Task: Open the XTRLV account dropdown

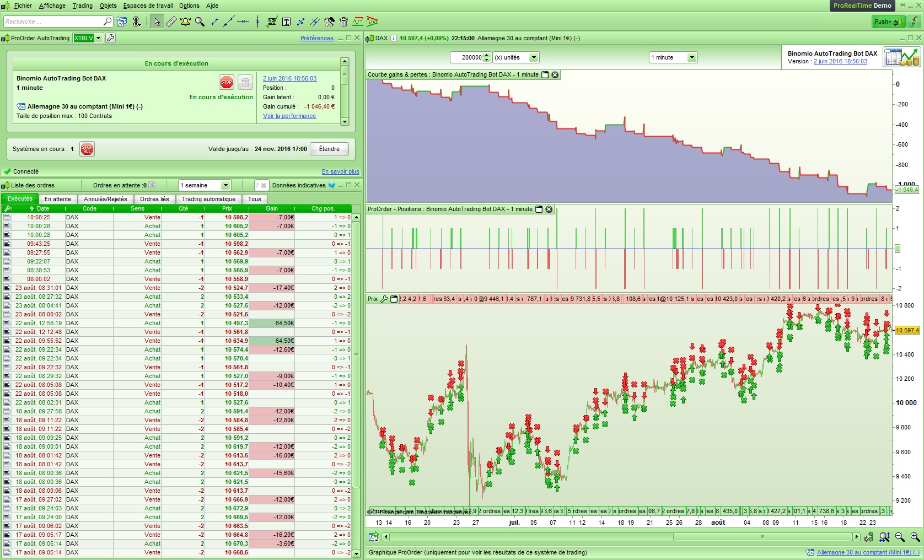Action: (x=98, y=38)
